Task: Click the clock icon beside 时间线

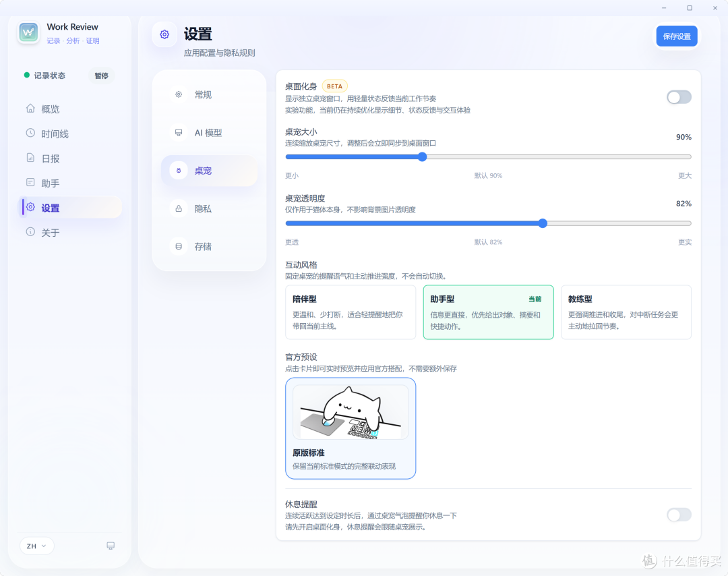Action: (x=30, y=133)
